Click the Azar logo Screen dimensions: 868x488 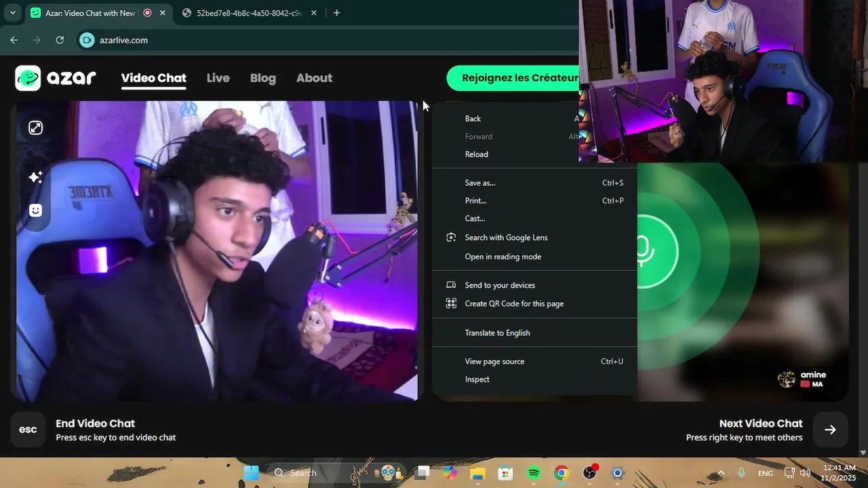point(56,78)
